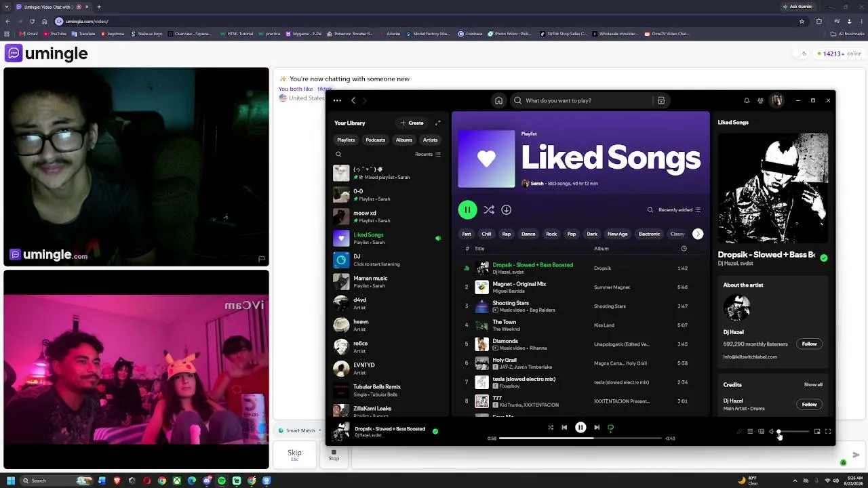Stop the Umingle chat
This screenshot has height=488, width=868.
pyautogui.click(x=334, y=455)
